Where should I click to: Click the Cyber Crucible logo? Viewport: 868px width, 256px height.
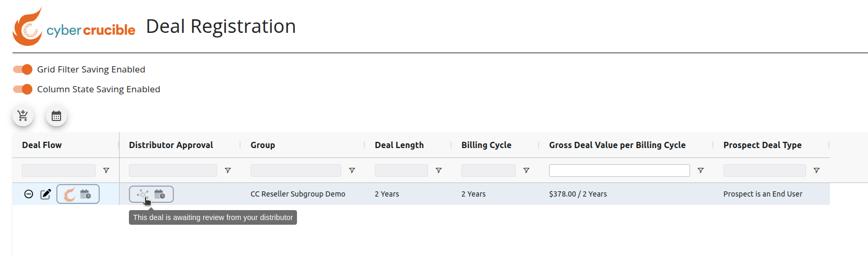click(74, 27)
